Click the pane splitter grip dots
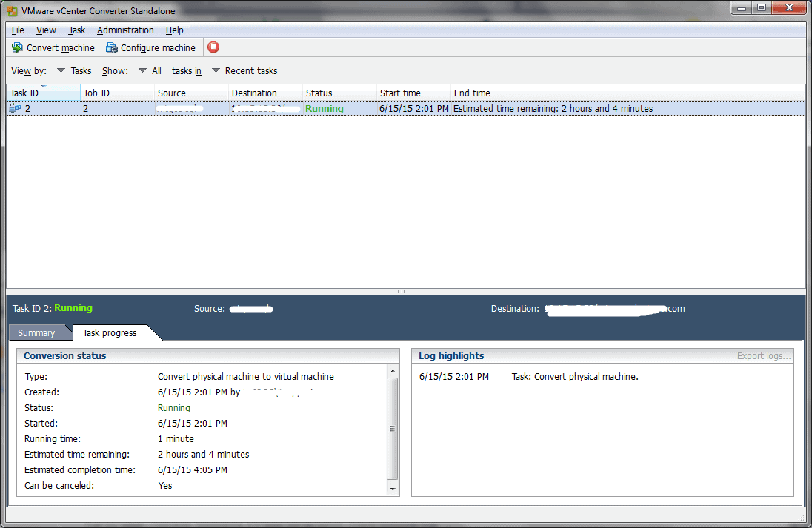Image resolution: width=812 pixels, height=528 pixels. (405, 291)
